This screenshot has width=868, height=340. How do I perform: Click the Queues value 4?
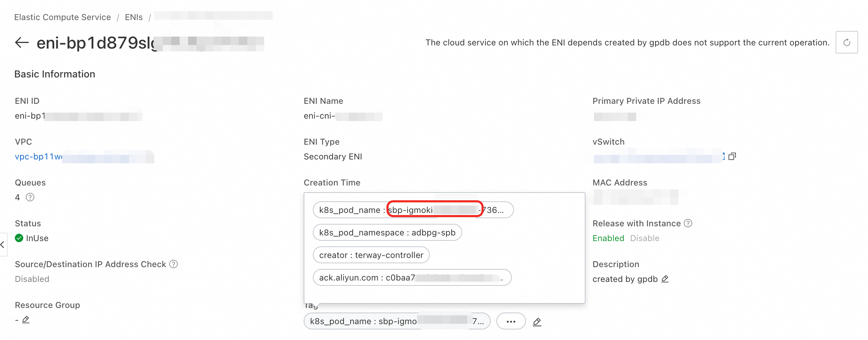17,197
